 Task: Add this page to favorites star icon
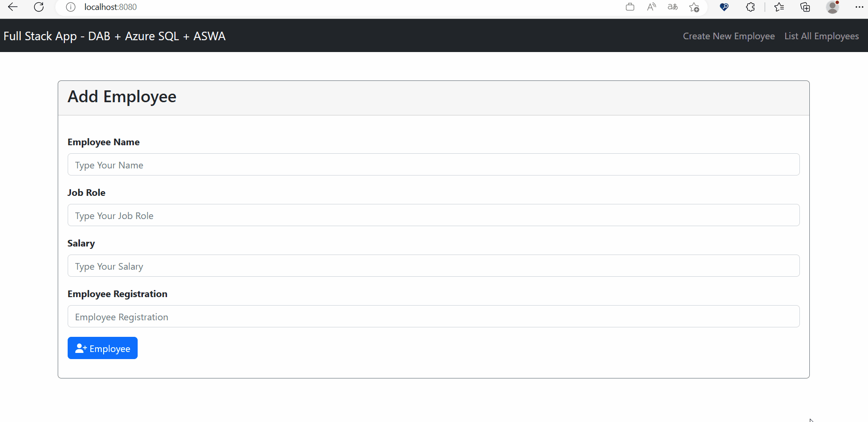(694, 7)
